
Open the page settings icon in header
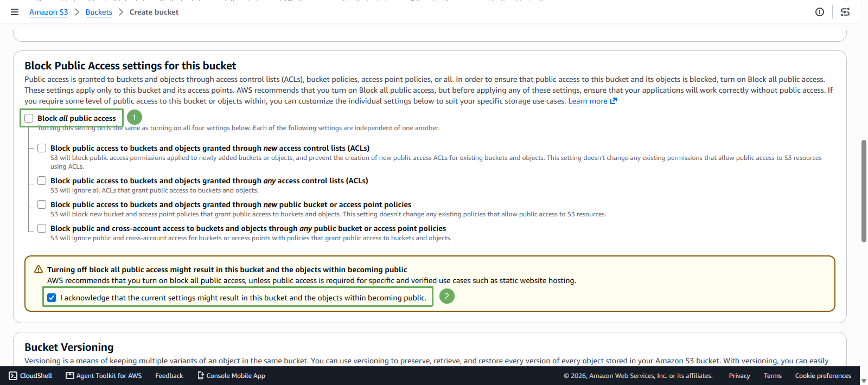click(845, 12)
